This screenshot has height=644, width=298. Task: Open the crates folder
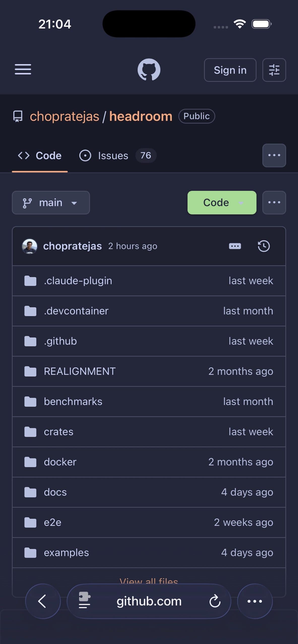pos(59,432)
